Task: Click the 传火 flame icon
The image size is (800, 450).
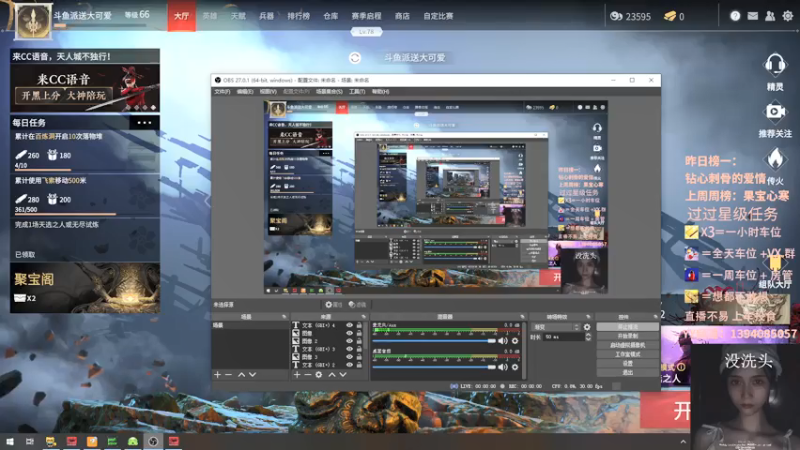Action: coord(775,159)
